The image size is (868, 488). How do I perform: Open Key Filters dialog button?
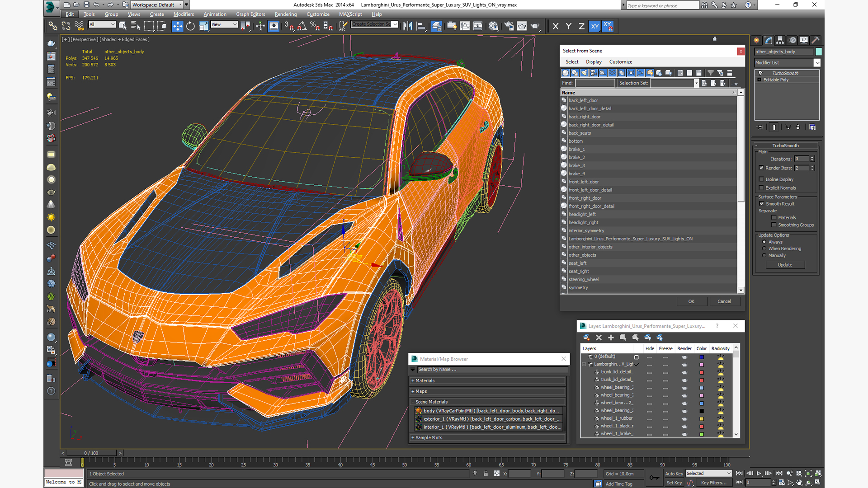713,483
